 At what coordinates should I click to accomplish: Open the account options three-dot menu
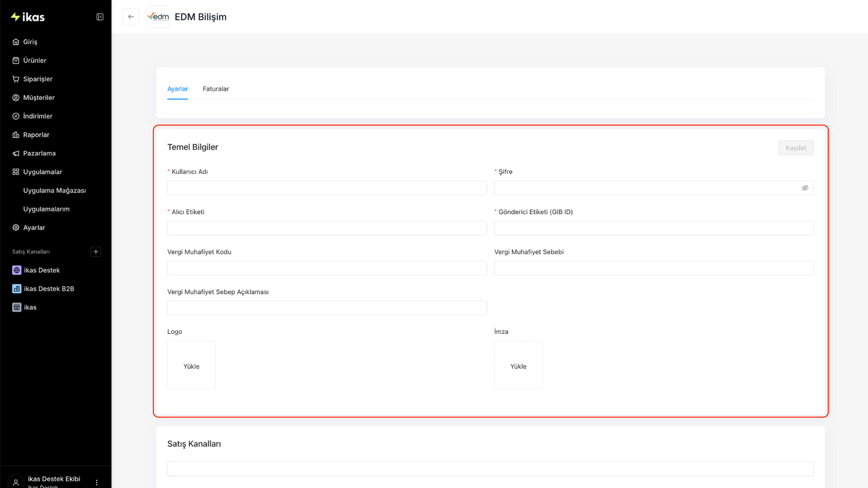pyautogui.click(x=97, y=483)
